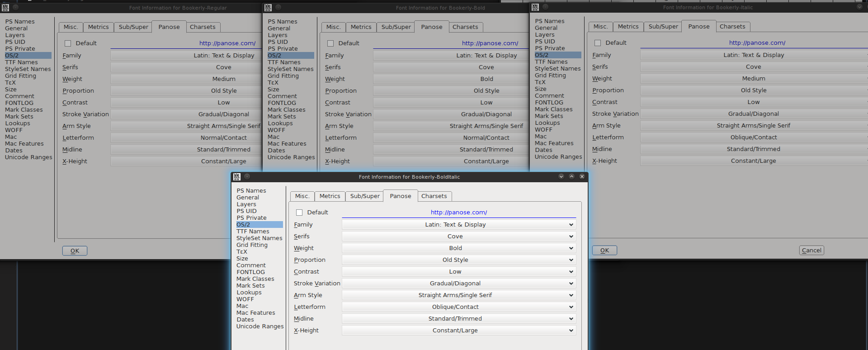This screenshot has width=868, height=350.
Task: Minimize the Bookerly-BoldItalic window with down chevron
Action: click(x=561, y=176)
